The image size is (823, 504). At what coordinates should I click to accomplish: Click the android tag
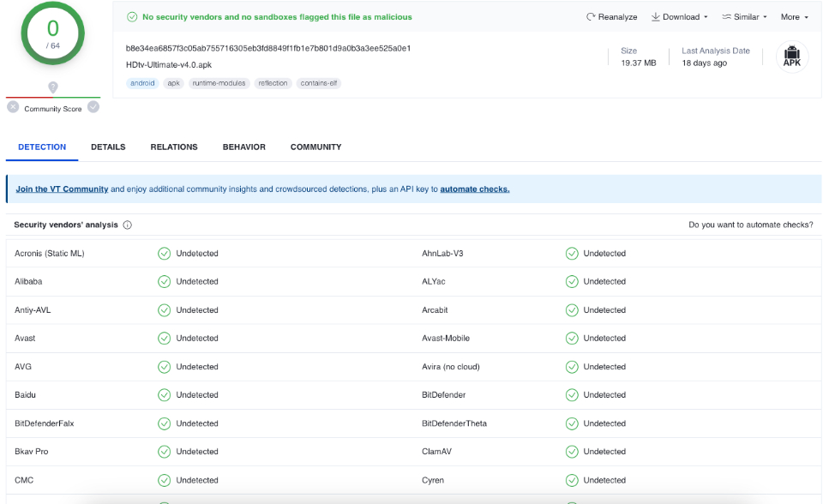pos(142,83)
